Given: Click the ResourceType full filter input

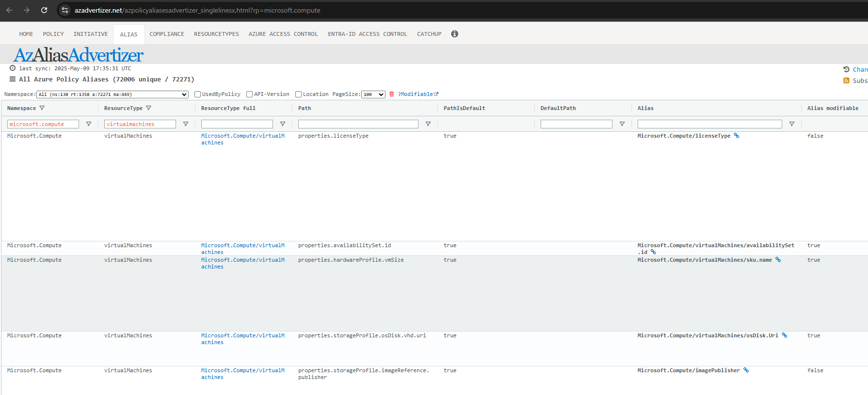Looking at the screenshot, I should (237, 124).
